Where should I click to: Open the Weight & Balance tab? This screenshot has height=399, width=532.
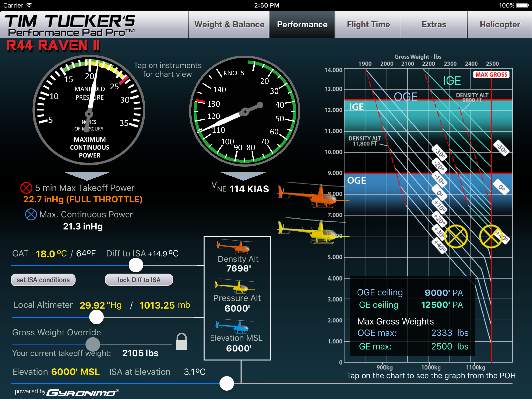229,24
